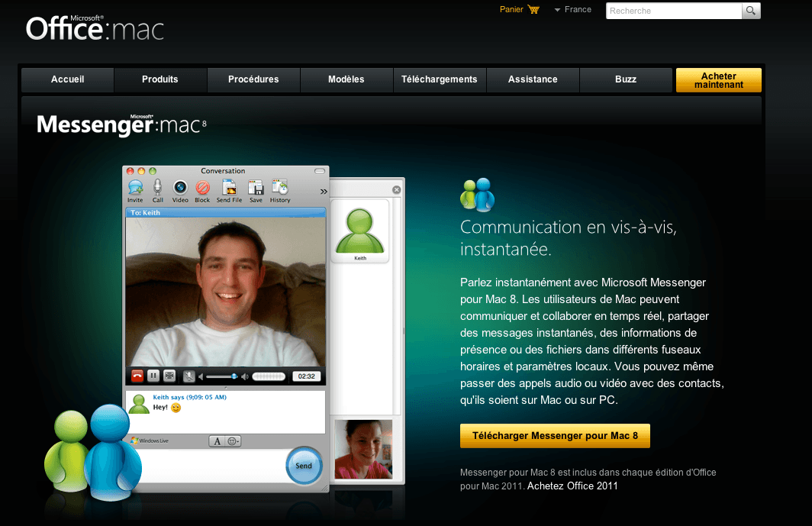The height and width of the screenshot is (526, 812).
Task: Switch video to full screen
Action: [x=169, y=376]
